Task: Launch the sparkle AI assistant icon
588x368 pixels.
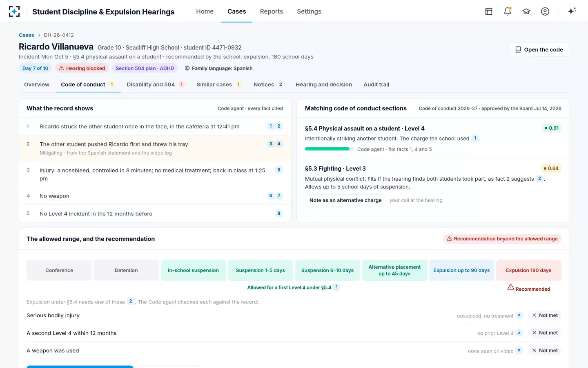Action: point(572,11)
